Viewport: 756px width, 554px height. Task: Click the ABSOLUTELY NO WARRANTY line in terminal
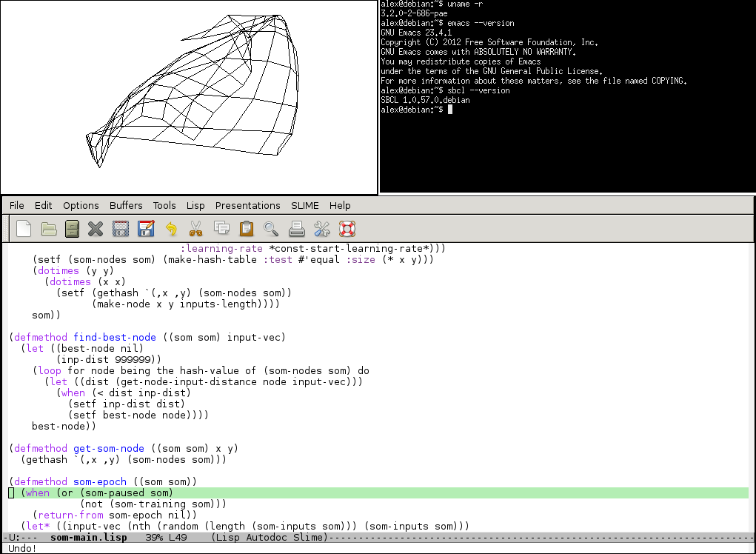click(x=478, y=52)
